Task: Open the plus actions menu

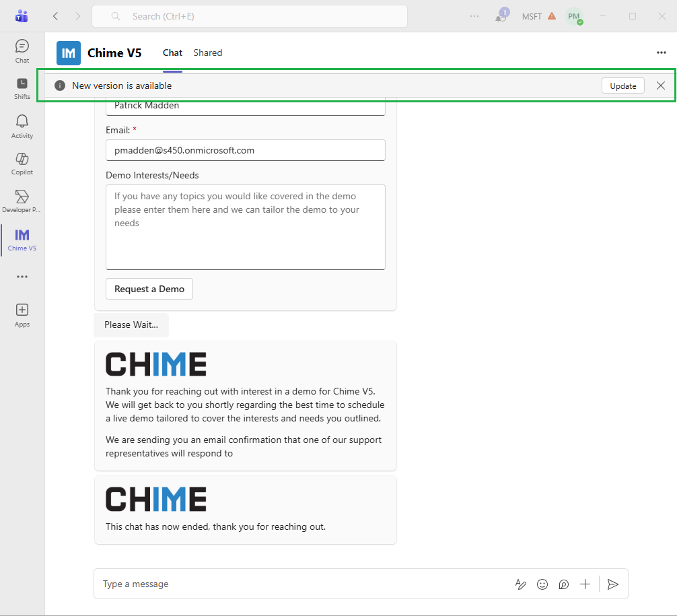Action: coord(585,584)
